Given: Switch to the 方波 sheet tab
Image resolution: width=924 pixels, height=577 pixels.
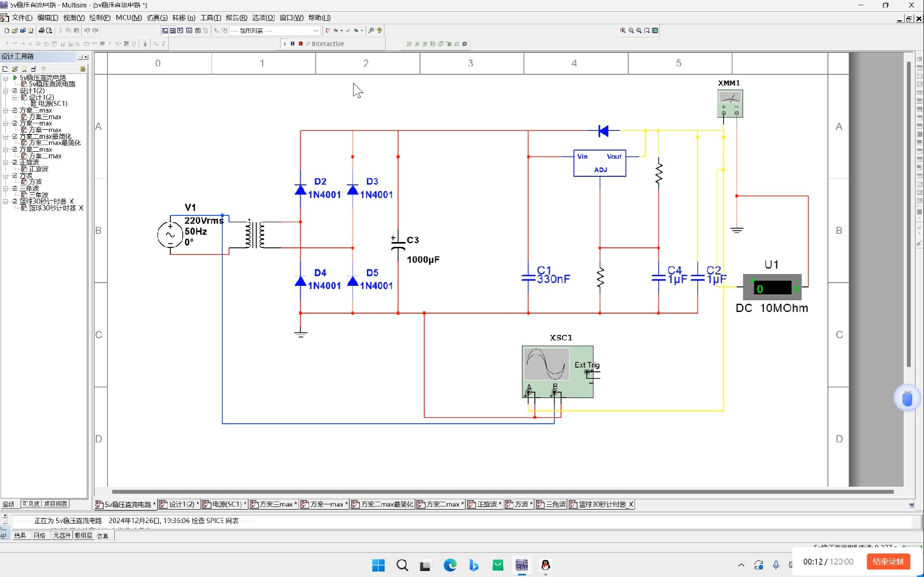Looking at the screenshot, I should (519, 504).
